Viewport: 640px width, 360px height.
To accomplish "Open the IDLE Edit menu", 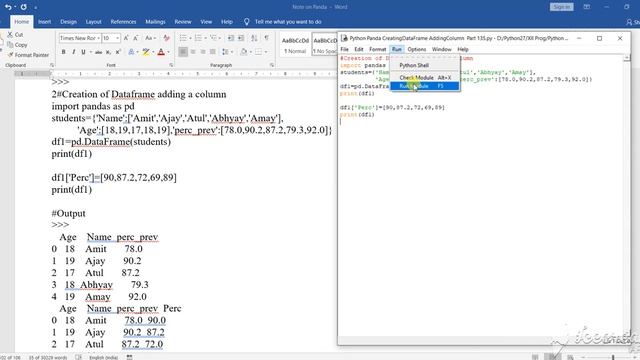I will [x=359, y=49].
